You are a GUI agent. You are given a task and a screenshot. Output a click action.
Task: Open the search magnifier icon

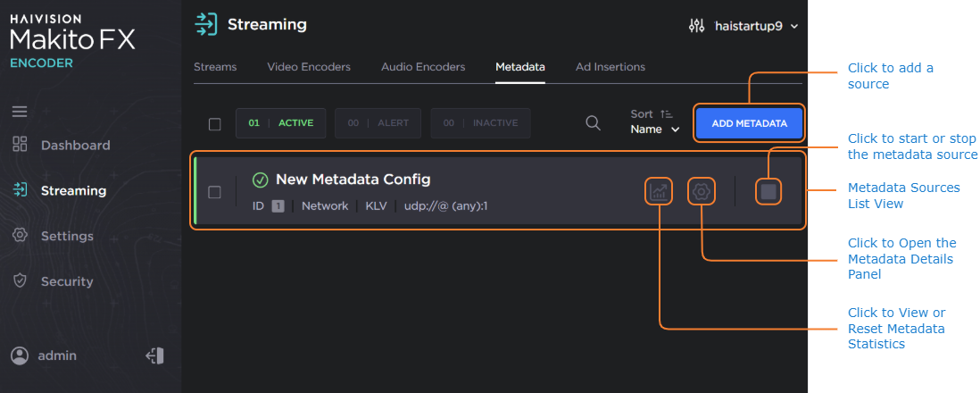click(593, 123)
